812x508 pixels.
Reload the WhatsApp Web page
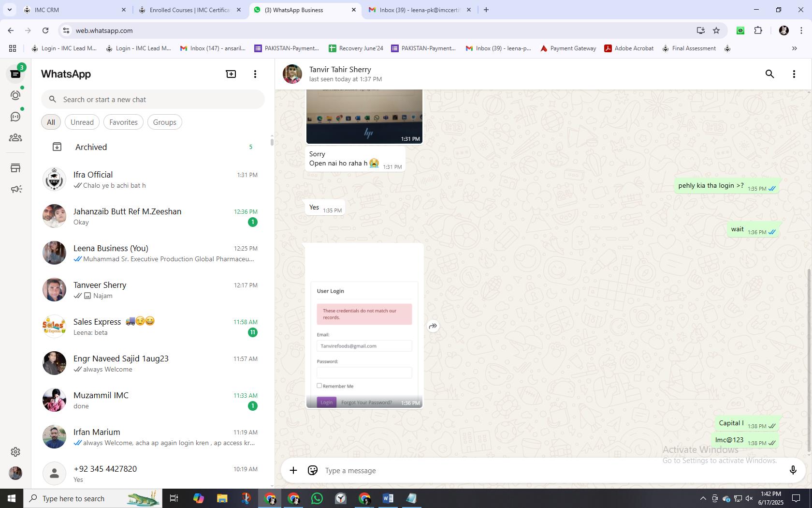coord(45,30)
